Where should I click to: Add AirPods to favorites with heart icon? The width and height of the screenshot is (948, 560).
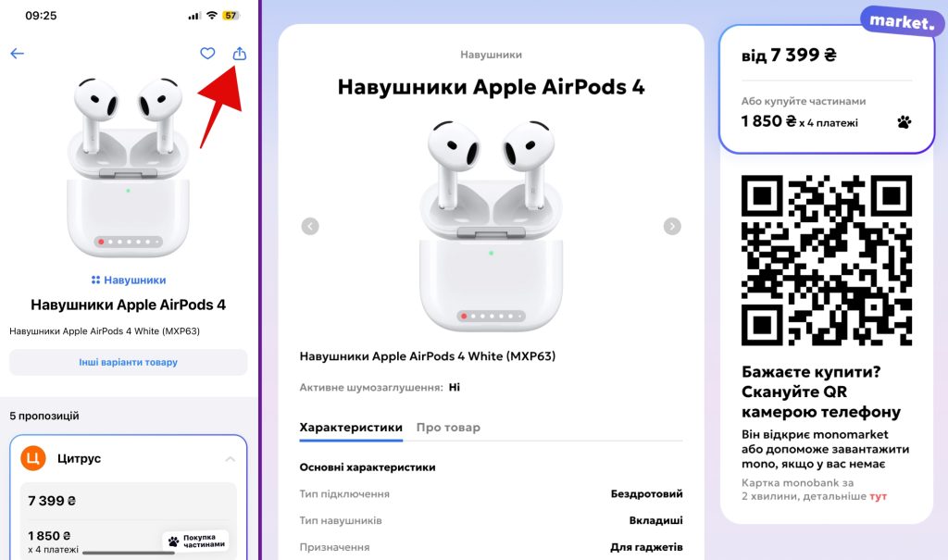(x=207, y=54)
